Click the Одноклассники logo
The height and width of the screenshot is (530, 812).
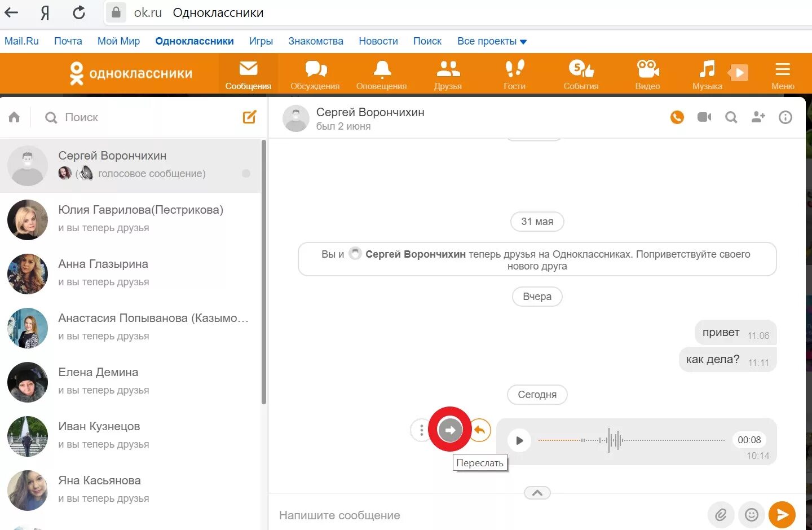[131, 73]
